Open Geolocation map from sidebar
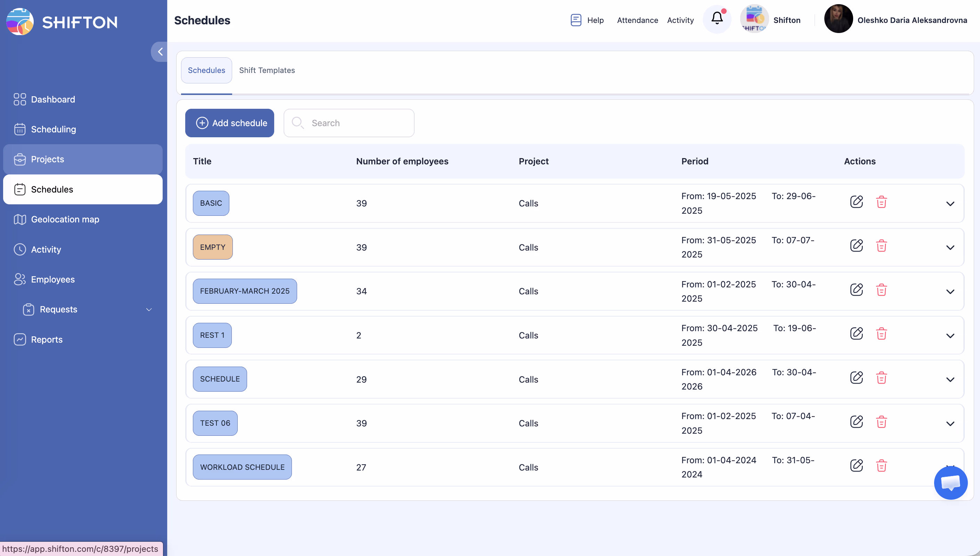Image resolution: width=980 pixels, height=556 pixels. pos(65,219)
